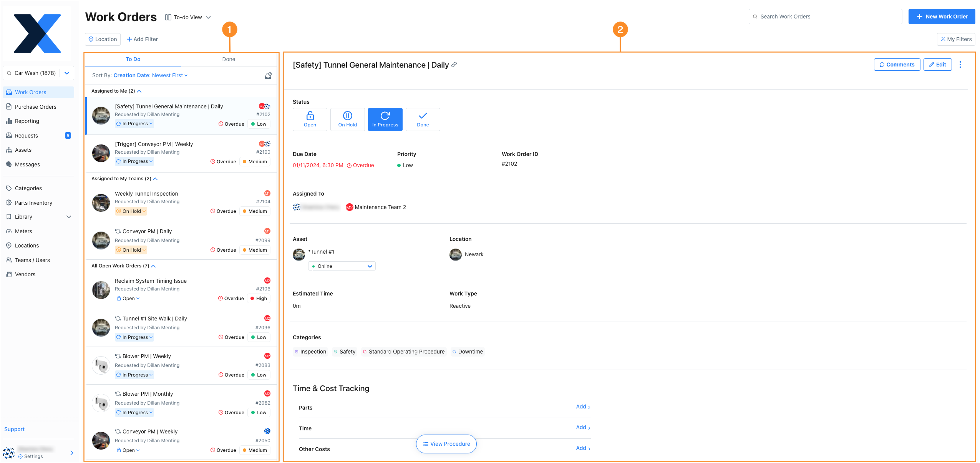Add Parts to cost tracking
The width and height of the screenshot is (980, 463).
coord(583,407)
